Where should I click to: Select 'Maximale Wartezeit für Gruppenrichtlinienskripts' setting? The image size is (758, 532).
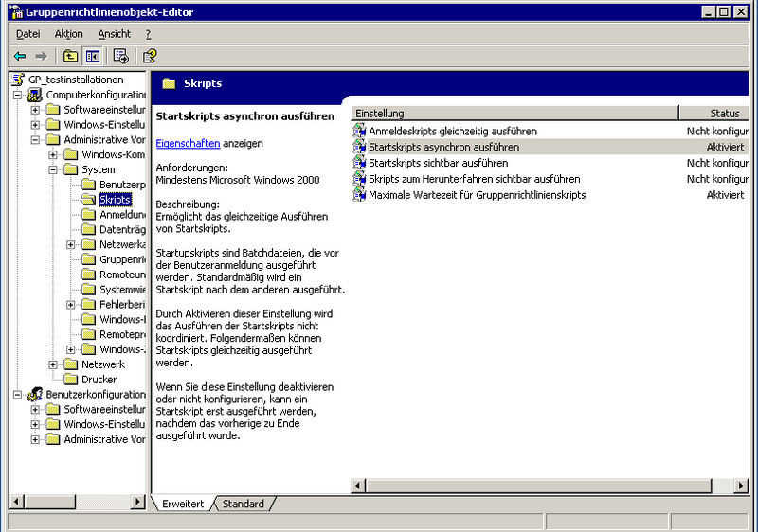click(477, 195)
